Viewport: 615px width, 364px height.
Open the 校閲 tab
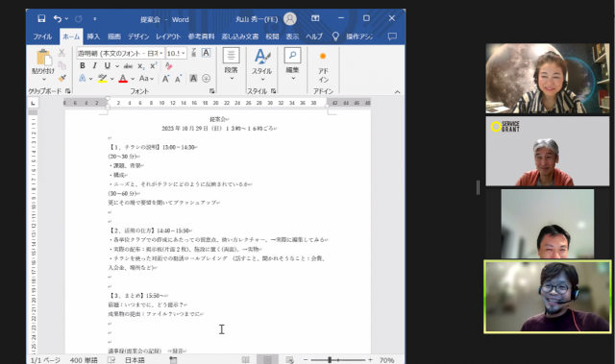[x=272, y=36]
